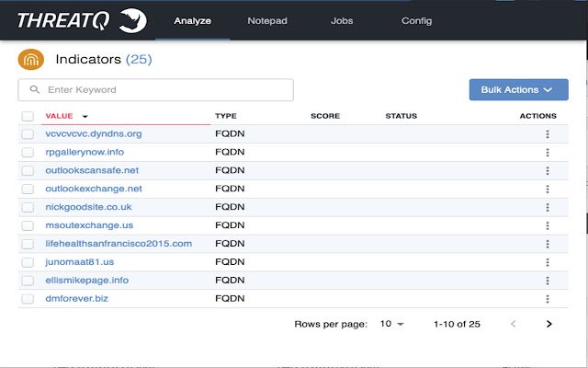588x368 pixels.
Task: Open three-dot menu for dmforever.biz
Action: click(x=548, y=299)
